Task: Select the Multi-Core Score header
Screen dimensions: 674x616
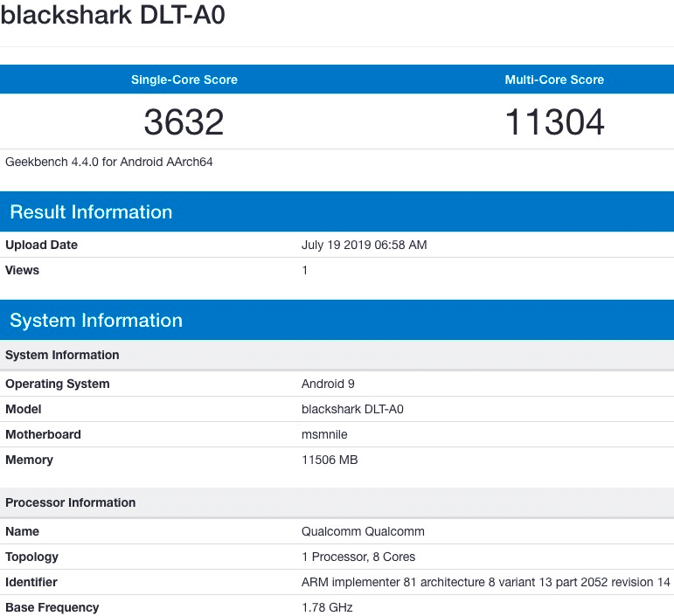Action: 554,80
